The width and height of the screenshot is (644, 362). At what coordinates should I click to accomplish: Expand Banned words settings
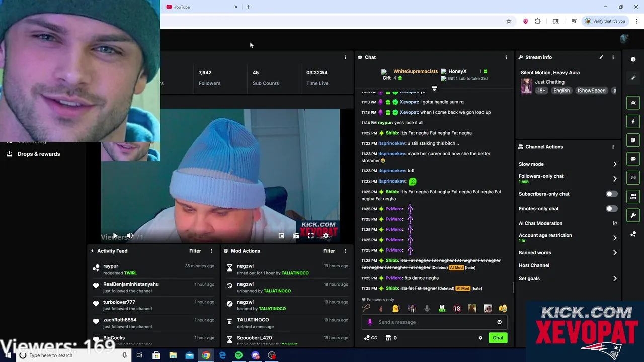pyautogui.click(x=615, y=253)
